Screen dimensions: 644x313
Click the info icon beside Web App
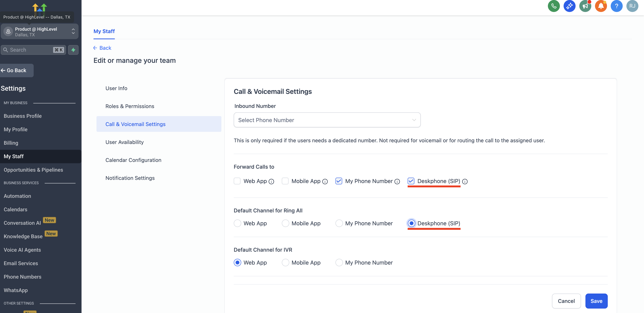pos(271,182)
